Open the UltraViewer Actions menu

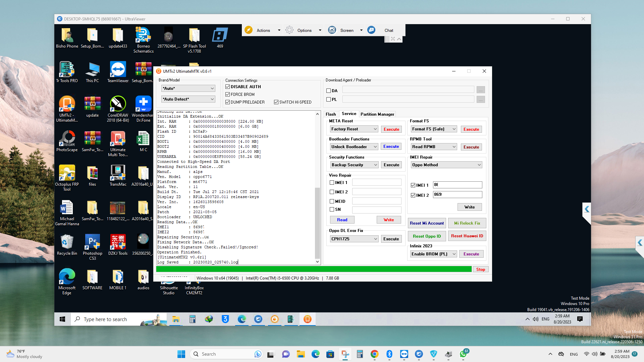263,30
